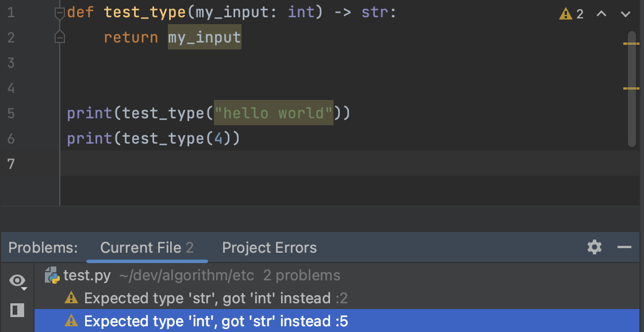This screenshot has height=332, width=644.
Task: Click the "2 problems" count text
Action: coord(302,275)
